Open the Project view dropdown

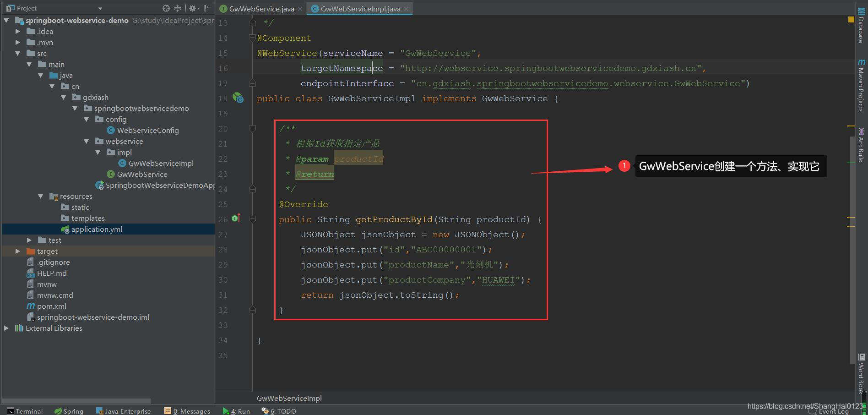coord(100,8)
